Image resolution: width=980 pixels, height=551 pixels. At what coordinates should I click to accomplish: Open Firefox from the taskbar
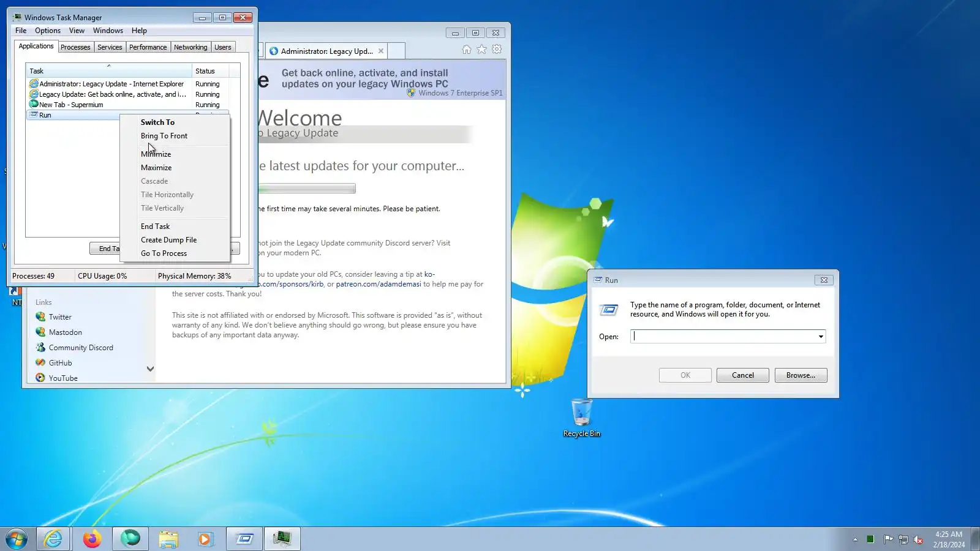pos(92,539)
